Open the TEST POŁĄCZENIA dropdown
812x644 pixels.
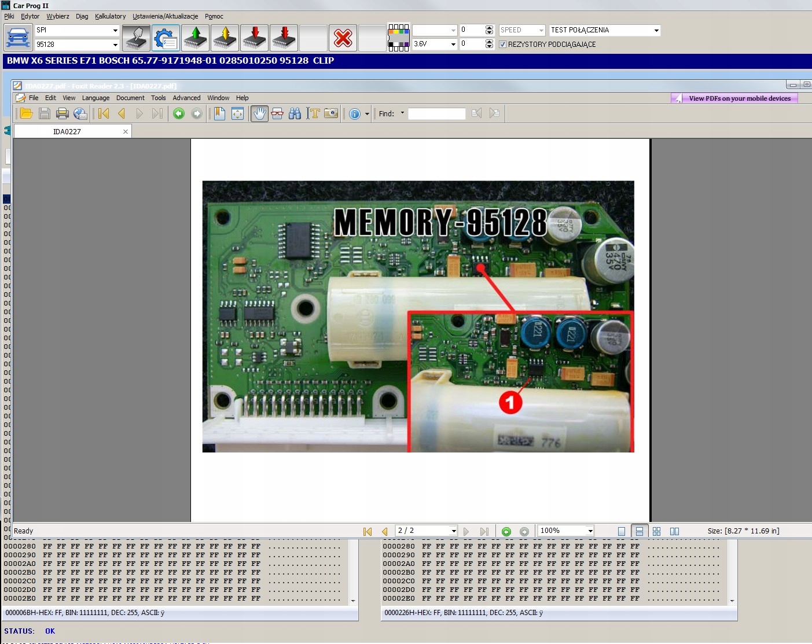click(x=656, y=30)
